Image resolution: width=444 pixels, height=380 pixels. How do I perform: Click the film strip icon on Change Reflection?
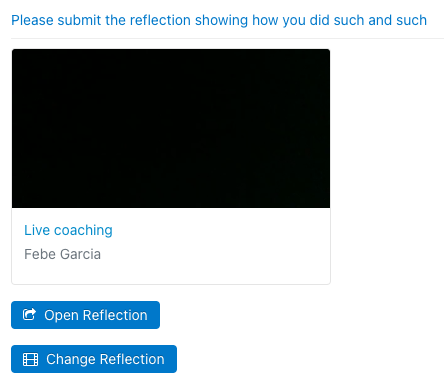30,359
